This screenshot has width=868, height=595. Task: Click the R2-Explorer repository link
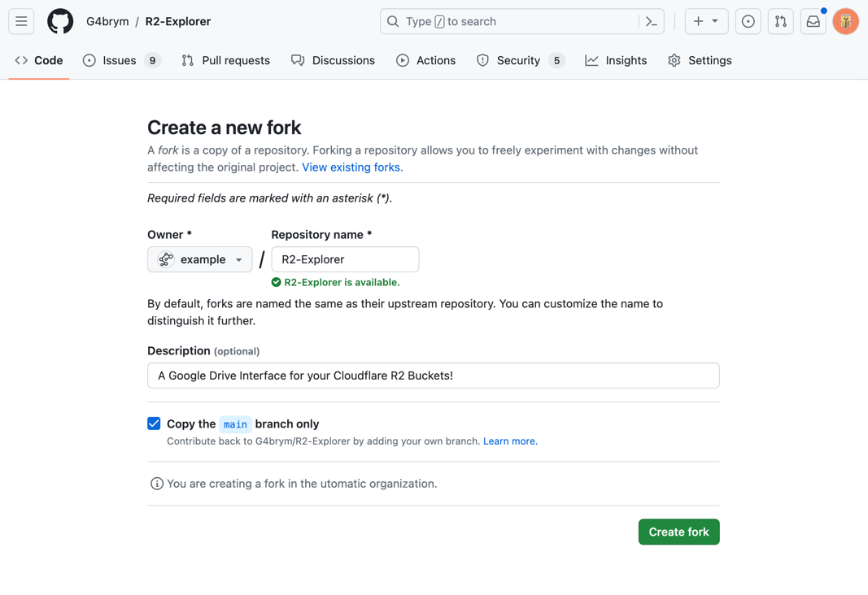click(178, 22)
